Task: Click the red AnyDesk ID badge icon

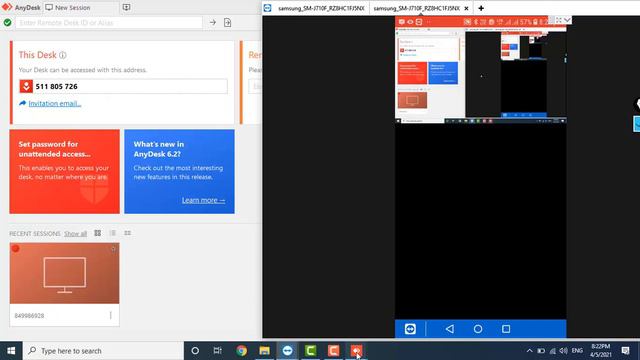Action: pos(26,86)
